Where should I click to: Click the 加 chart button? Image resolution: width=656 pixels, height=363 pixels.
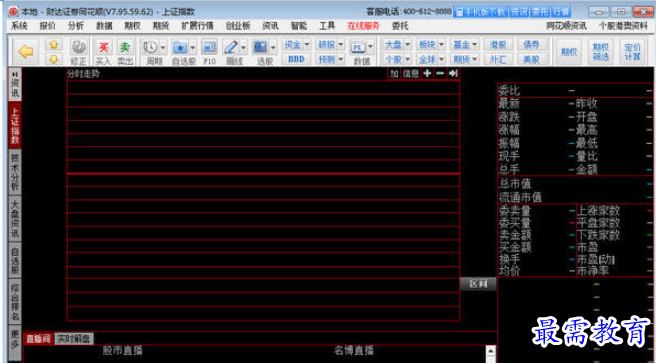394,74
